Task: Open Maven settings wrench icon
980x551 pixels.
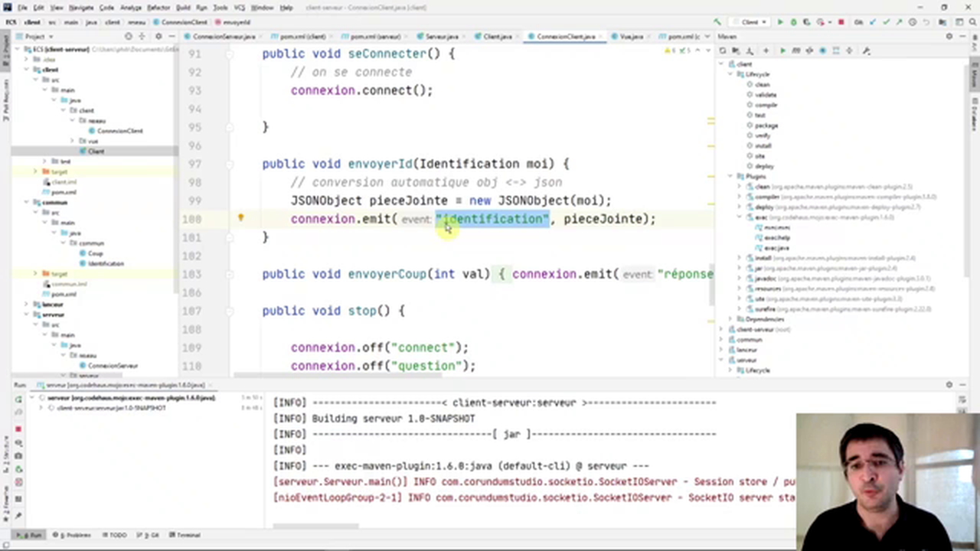Action: (866, 51)
